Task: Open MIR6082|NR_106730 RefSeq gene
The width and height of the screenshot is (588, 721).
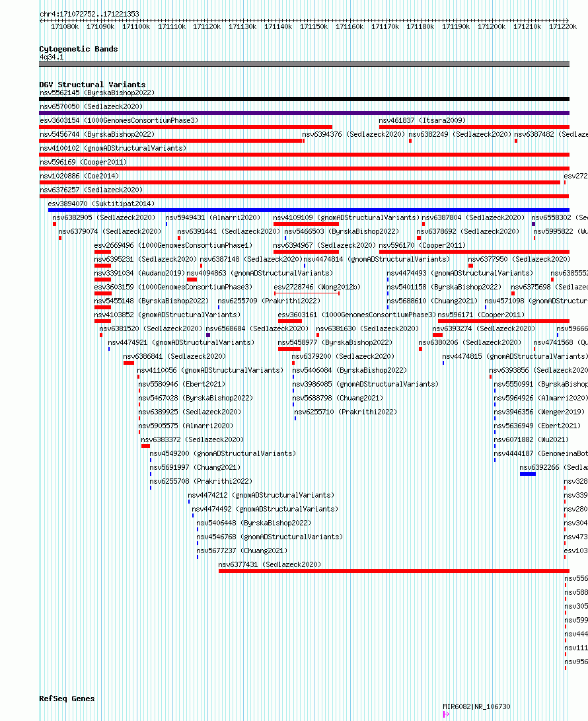Action: click(476, 706)
